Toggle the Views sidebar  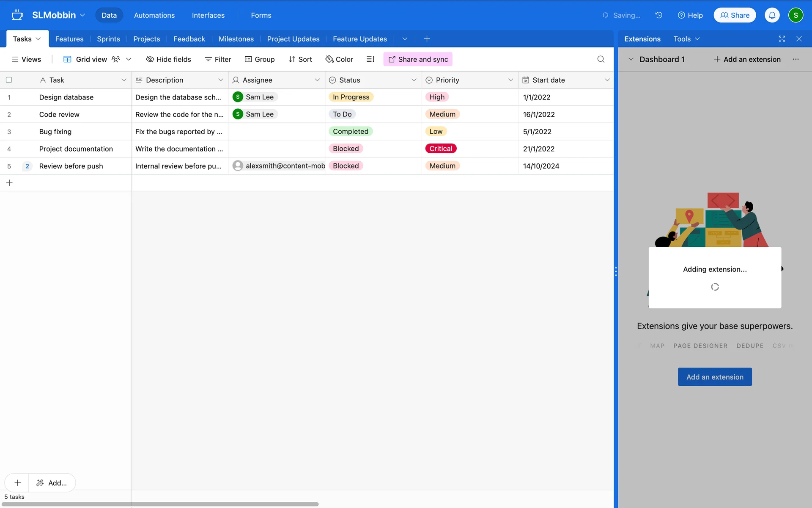pyautogui.click(x=26, y=59)
